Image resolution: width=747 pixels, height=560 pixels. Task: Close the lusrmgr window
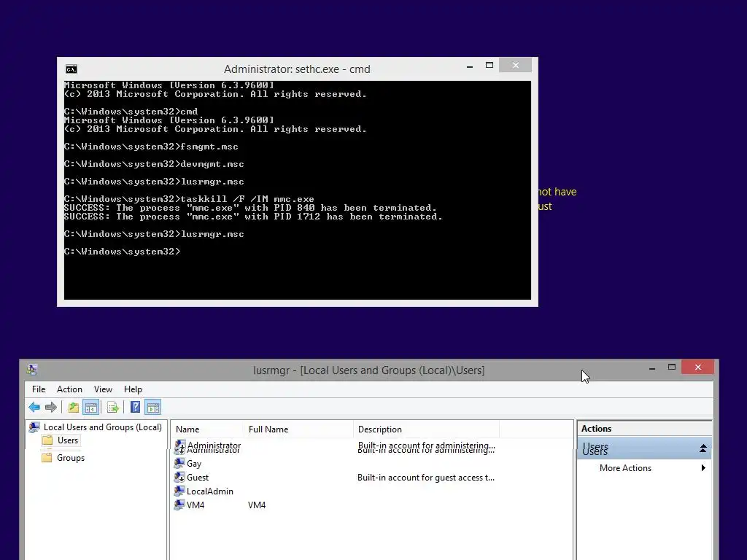(698, 367)
